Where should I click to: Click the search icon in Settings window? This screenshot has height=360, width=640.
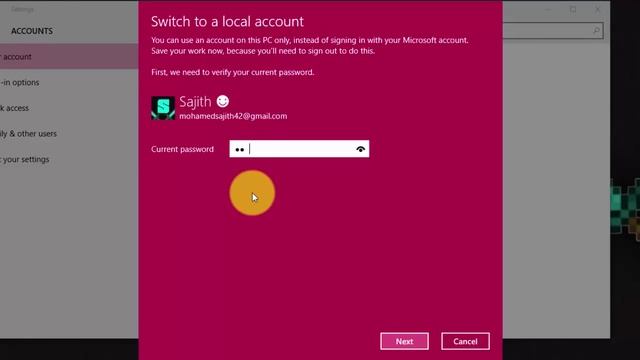click(x=596, y=31)
